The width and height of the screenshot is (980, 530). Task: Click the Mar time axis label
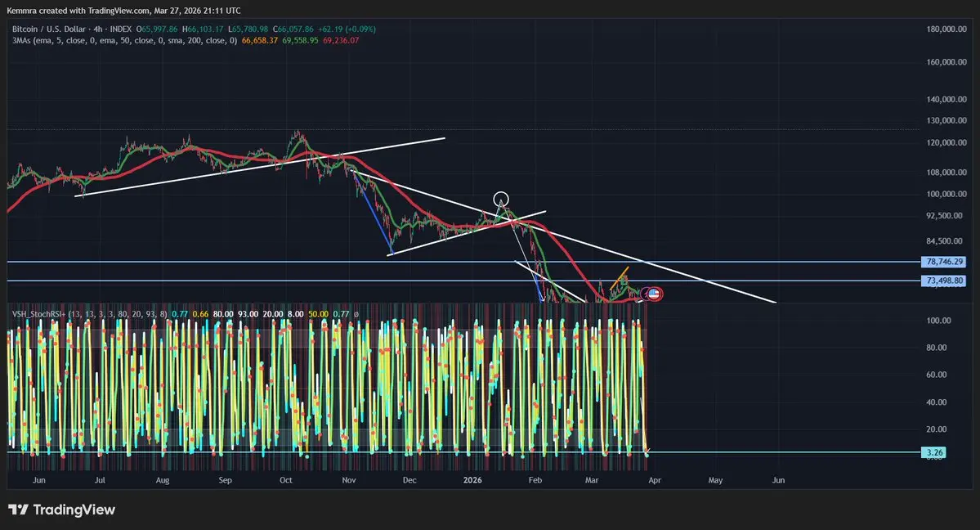[x=591, y=480]
